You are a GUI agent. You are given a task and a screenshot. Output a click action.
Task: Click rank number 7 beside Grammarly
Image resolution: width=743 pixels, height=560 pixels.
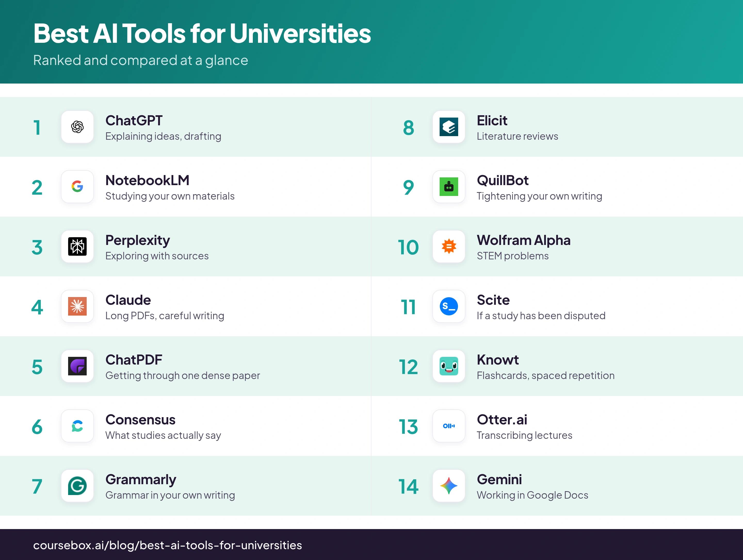pyautogui.click(x=37, y=487)
